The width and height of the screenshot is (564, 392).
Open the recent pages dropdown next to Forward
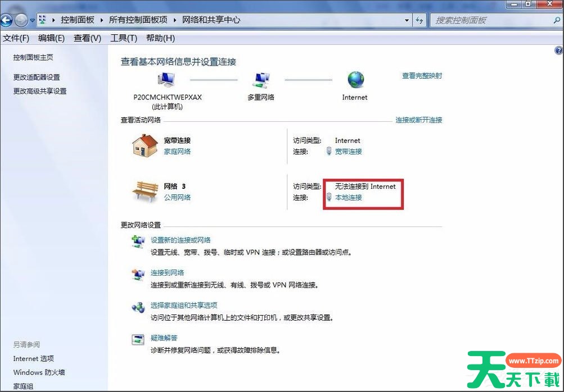point(33,20)
